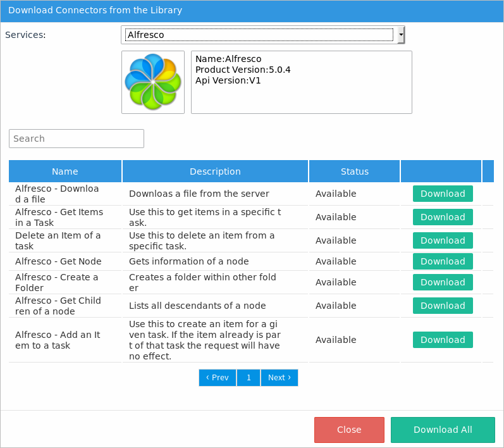Viewport: 504px width, 448px height.
Task: Click the green Download All button
Action: tap(443, 430)
